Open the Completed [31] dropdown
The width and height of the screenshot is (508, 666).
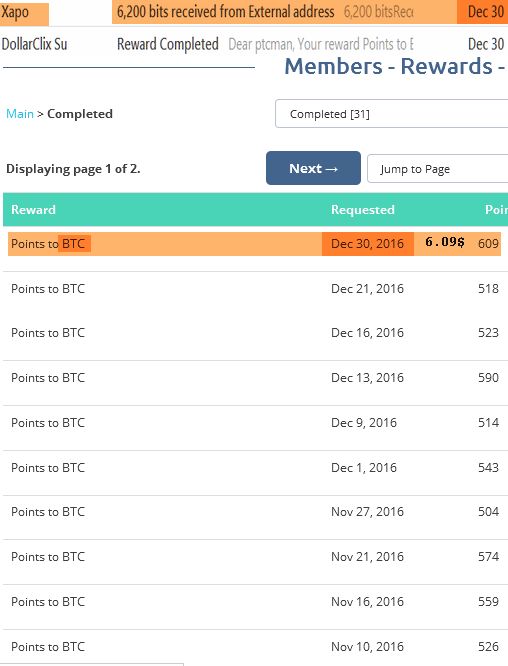click(392, 113)
